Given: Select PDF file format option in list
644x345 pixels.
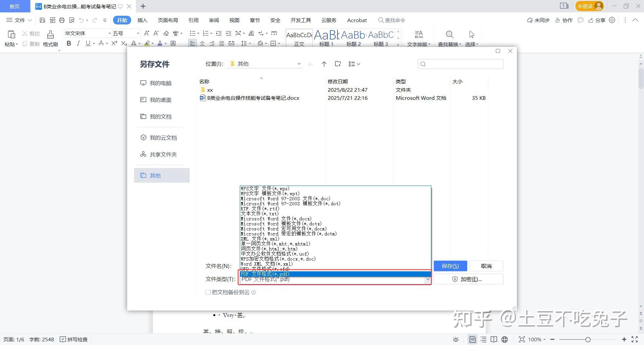Looking at the screenshot, I should pyautogui.click(x=335, y=274).
